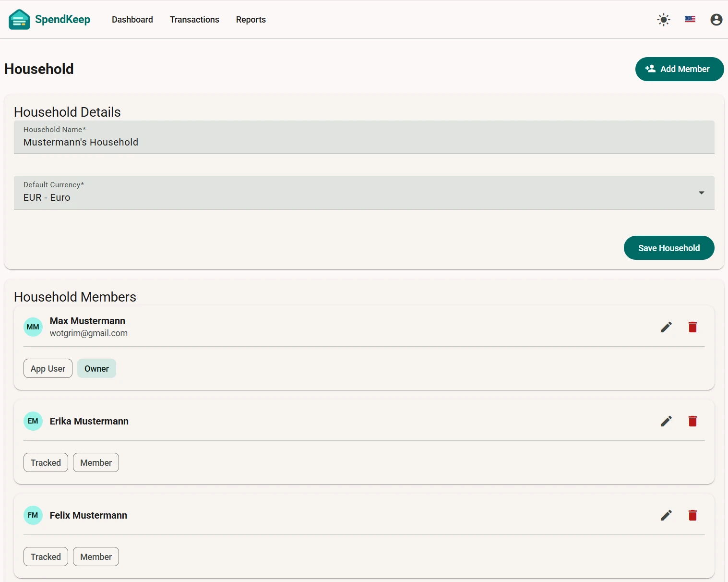
Task: Delete Felix Mustermann using the trash icon
Action: tap(692, 515)
